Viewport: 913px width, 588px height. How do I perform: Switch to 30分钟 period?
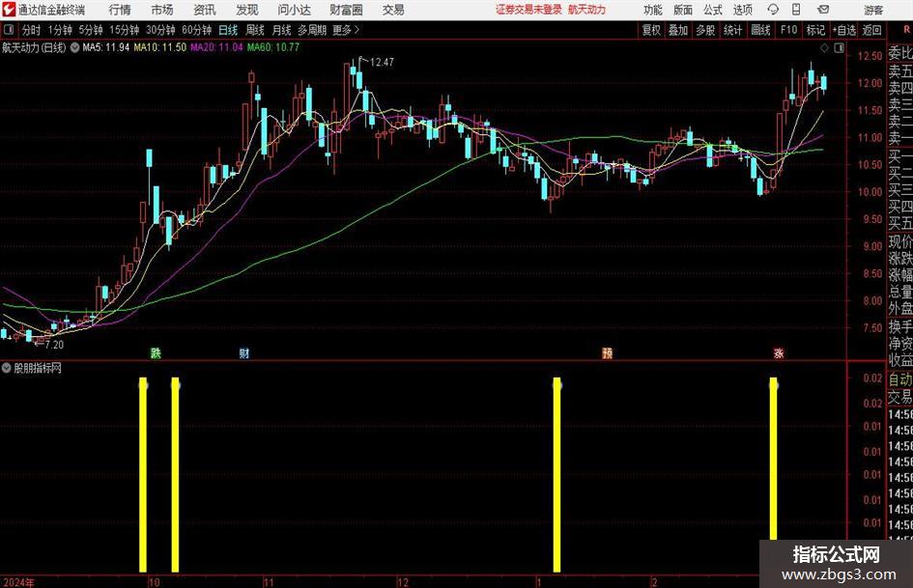coord(160,30)
